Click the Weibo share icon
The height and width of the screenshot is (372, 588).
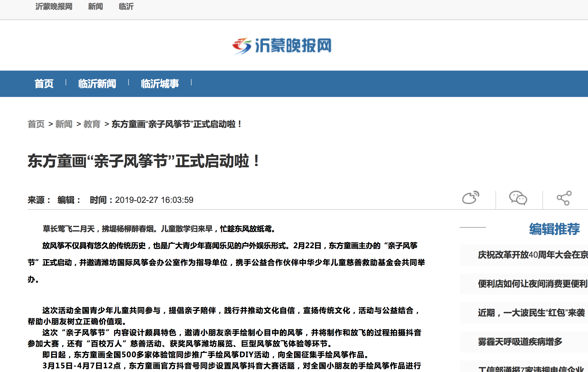[471, 198]
